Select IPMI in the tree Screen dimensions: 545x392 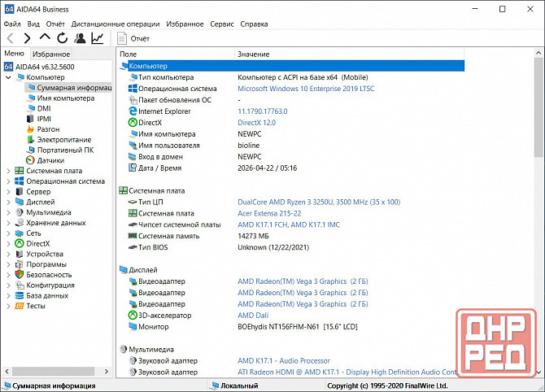tap(44, 119)
